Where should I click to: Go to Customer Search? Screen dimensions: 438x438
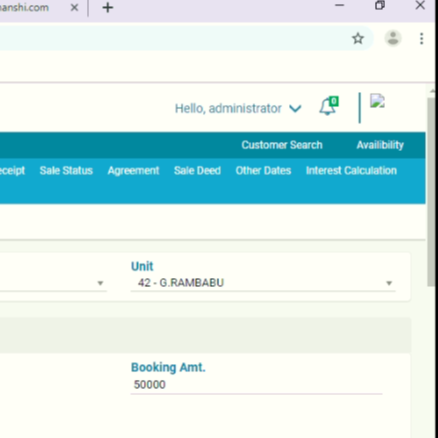pos(282,145)
